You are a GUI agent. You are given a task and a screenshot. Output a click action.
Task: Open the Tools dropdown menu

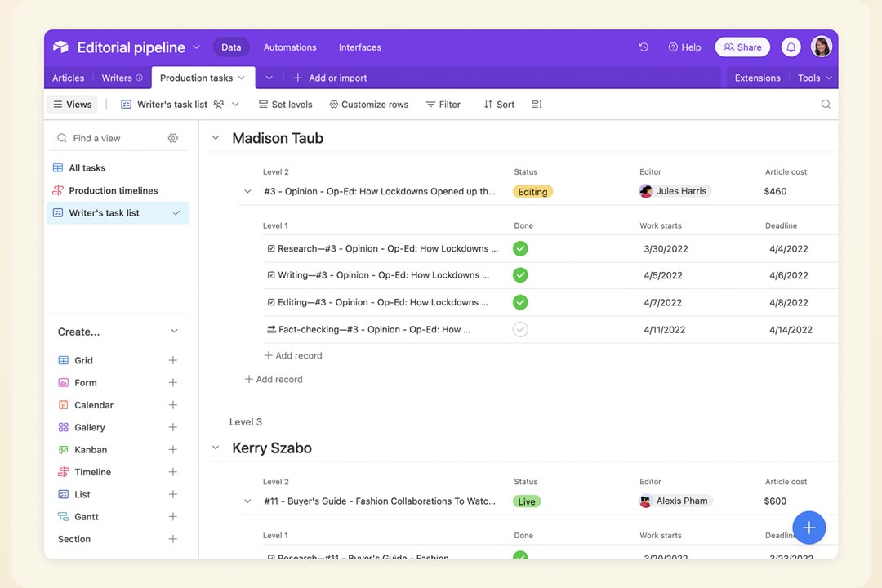click(814, 78)
